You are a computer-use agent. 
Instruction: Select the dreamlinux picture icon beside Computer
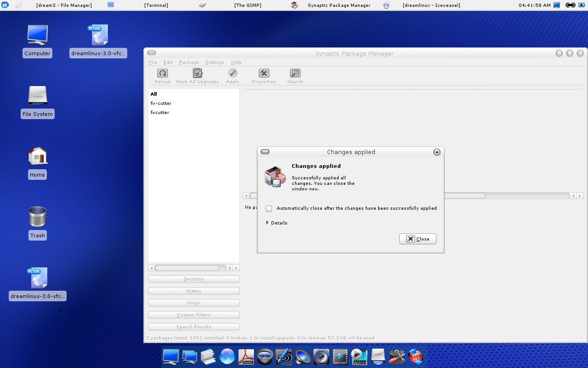click(x=98, y=35)
